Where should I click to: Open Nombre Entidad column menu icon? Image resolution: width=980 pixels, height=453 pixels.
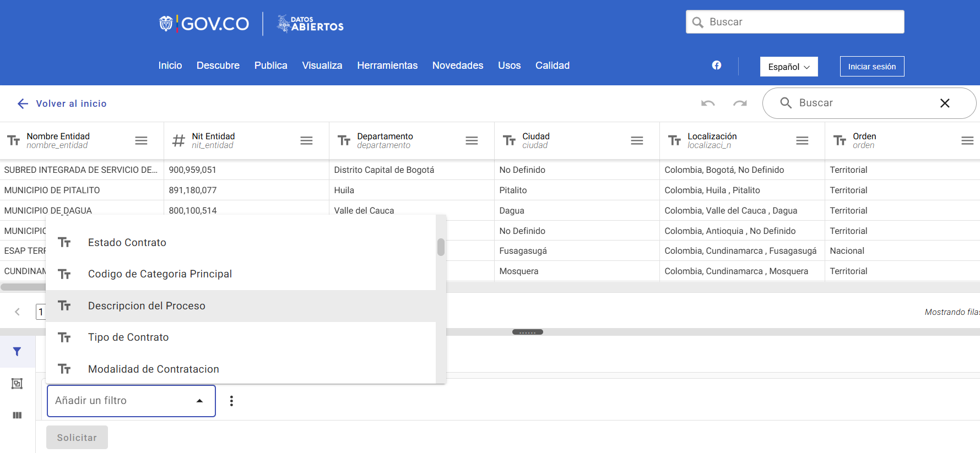[141, 141]
